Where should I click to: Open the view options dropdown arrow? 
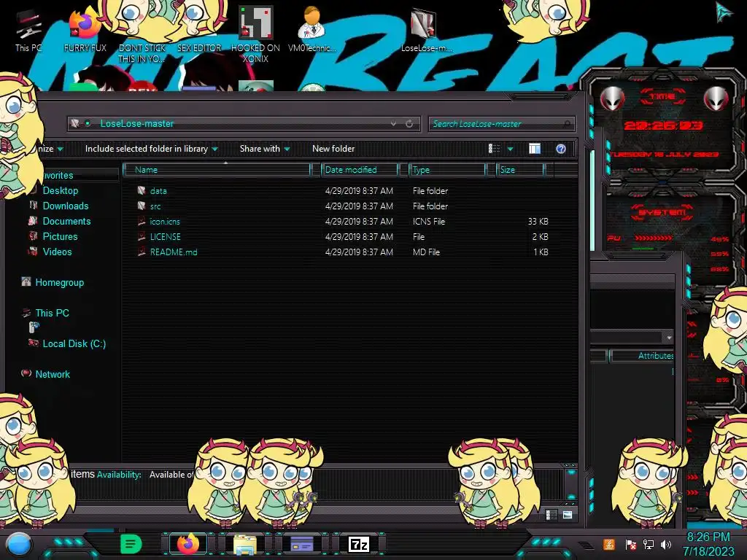tap(510, 149)
